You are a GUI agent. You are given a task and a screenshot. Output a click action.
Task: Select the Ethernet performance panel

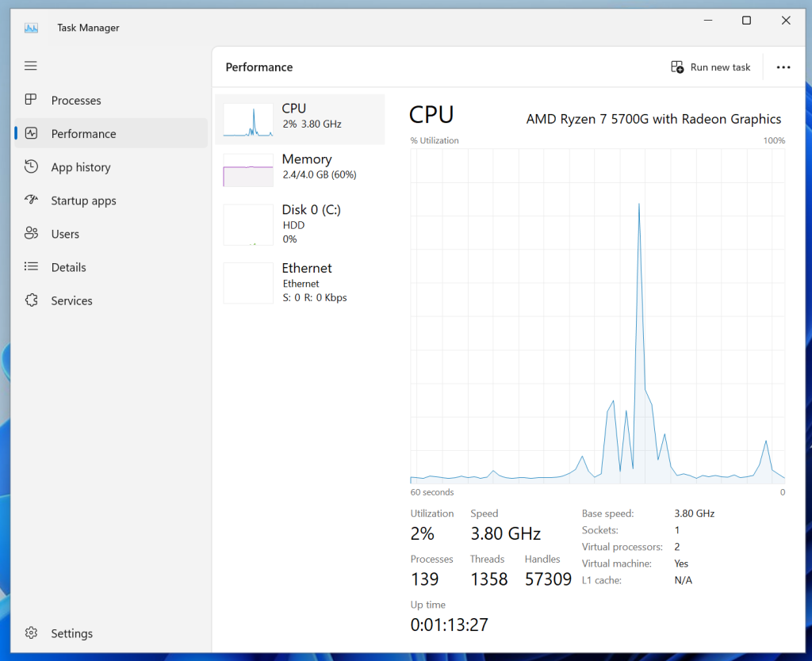click(301, 282)
